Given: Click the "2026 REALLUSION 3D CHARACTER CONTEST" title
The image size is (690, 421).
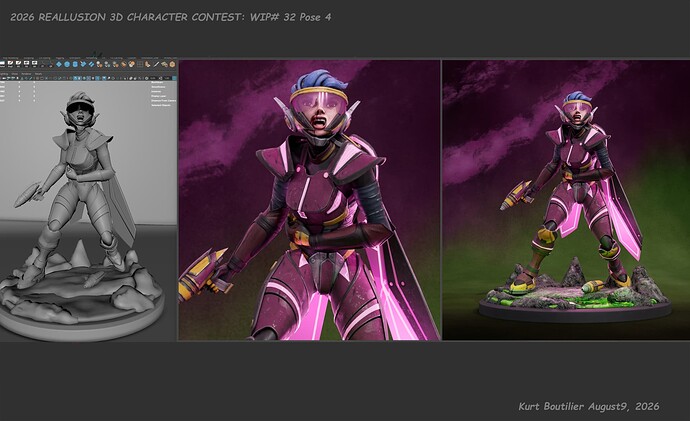Looking at the screenshot, I should tap(126, 17).
